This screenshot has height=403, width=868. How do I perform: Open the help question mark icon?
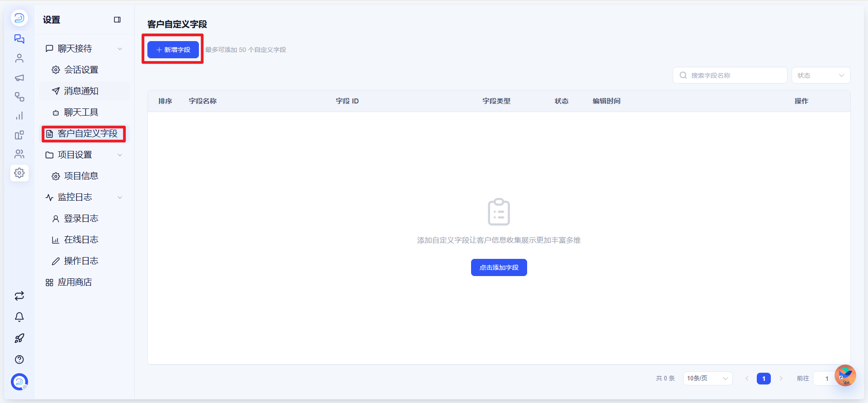pyautogui.click(x=19, y=360)
